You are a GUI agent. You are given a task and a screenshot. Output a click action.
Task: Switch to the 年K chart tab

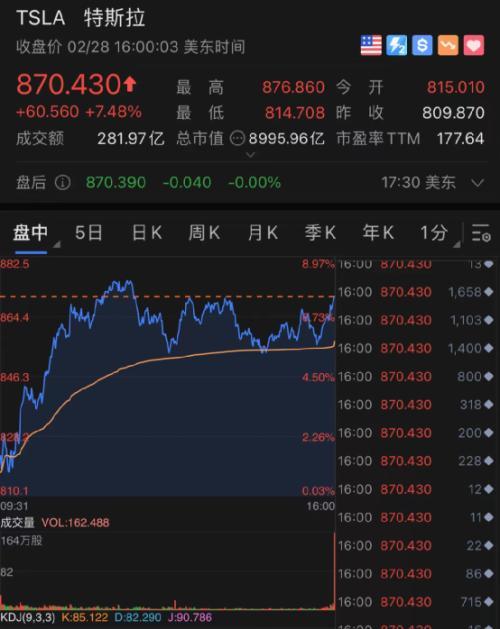(x=378, y=233)
